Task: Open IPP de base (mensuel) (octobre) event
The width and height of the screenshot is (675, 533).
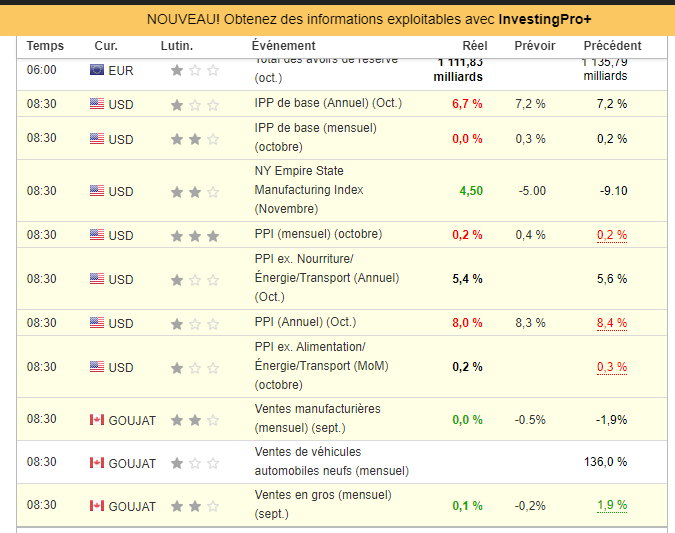Action: click(314, 137)
